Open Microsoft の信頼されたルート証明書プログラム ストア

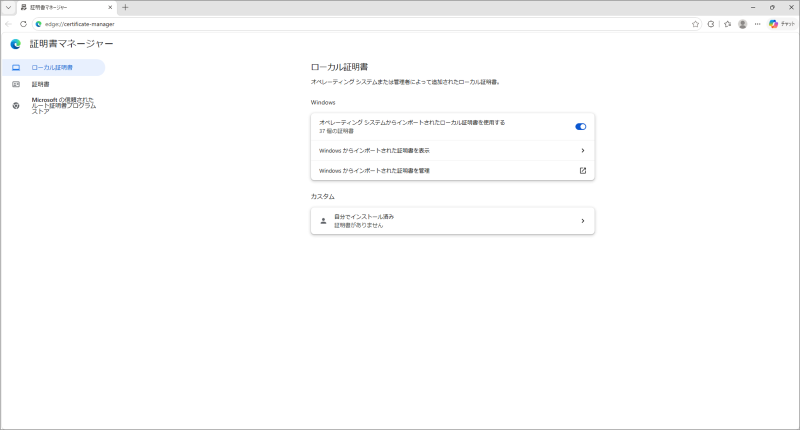(54, 106)
